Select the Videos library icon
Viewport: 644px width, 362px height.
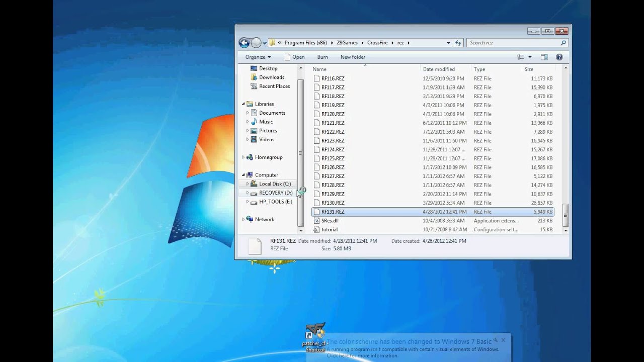pyautogui.click(x=254, y=140)
